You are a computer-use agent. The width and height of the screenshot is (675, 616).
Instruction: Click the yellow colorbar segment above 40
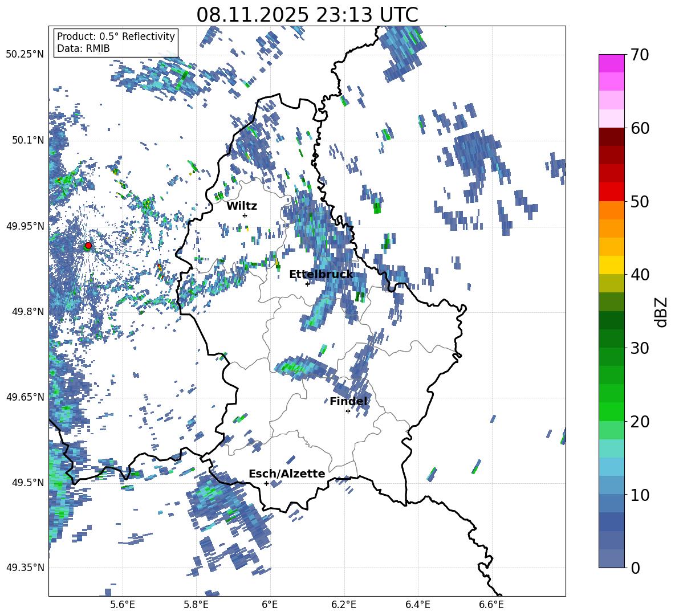611,265
